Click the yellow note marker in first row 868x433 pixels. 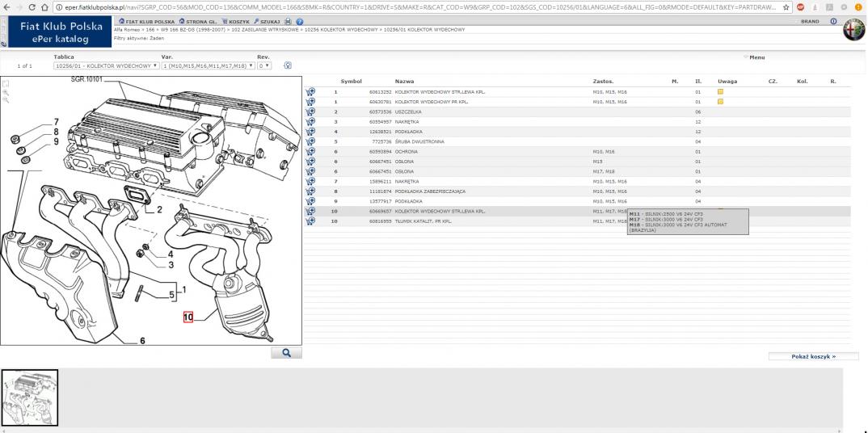point(720,92)
